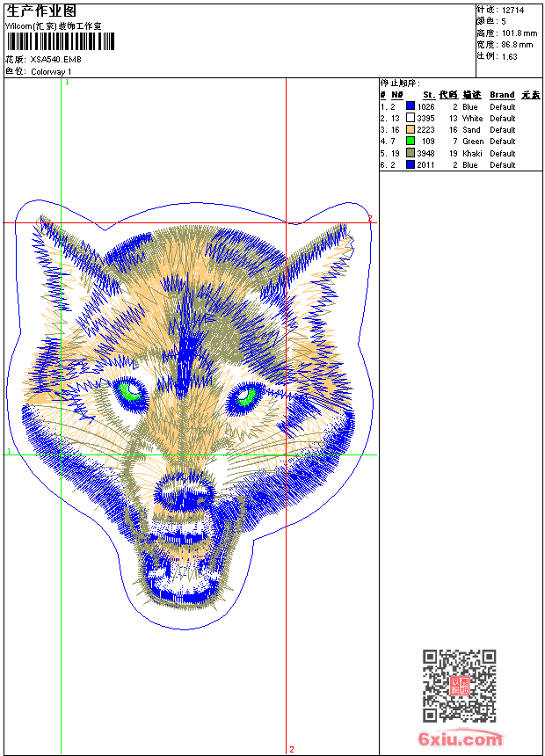Click code 19 in the Khaki row
The height and width of the screenshot is (756, 545).
click(454, 153)
